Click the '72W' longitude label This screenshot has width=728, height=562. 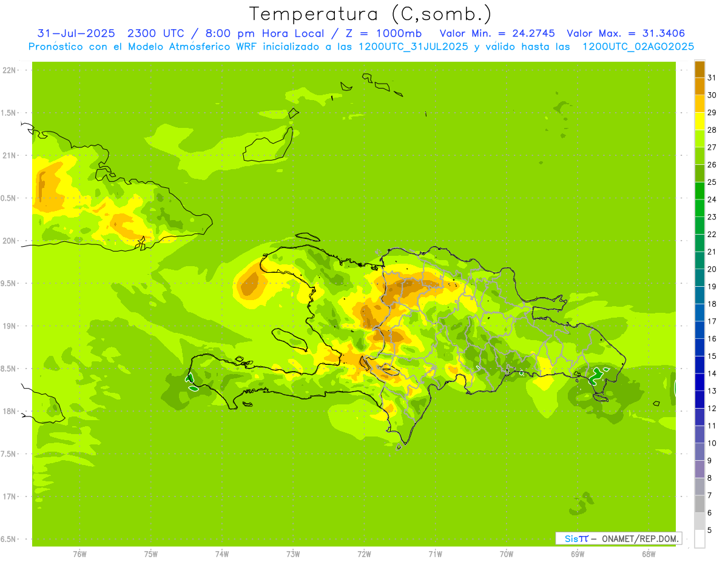(364, 554)
